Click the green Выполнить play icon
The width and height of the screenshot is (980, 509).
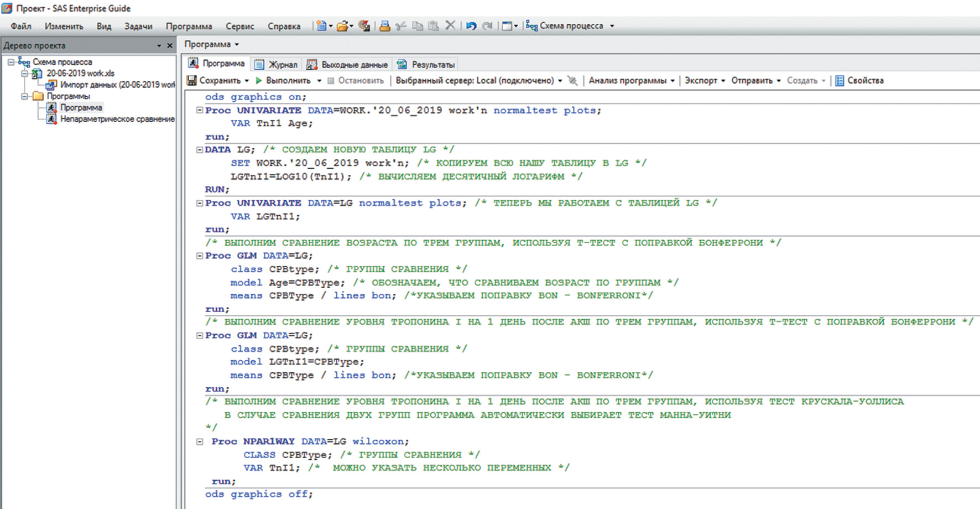point(259,81)
